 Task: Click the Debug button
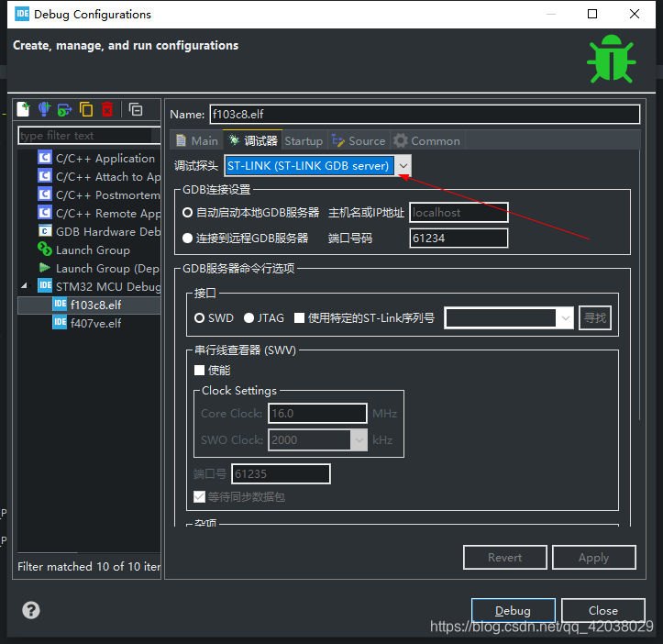click(x=514, y=611)
